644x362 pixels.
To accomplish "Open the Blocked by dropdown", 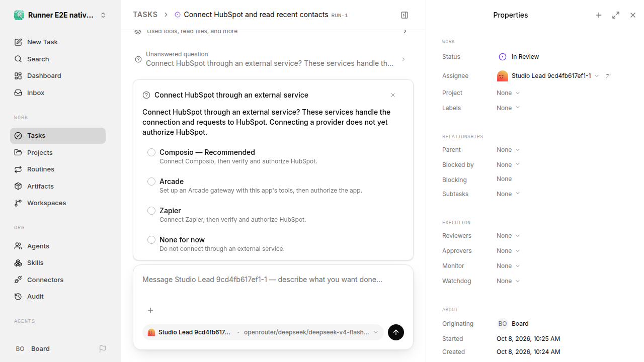I will [508, 165].
